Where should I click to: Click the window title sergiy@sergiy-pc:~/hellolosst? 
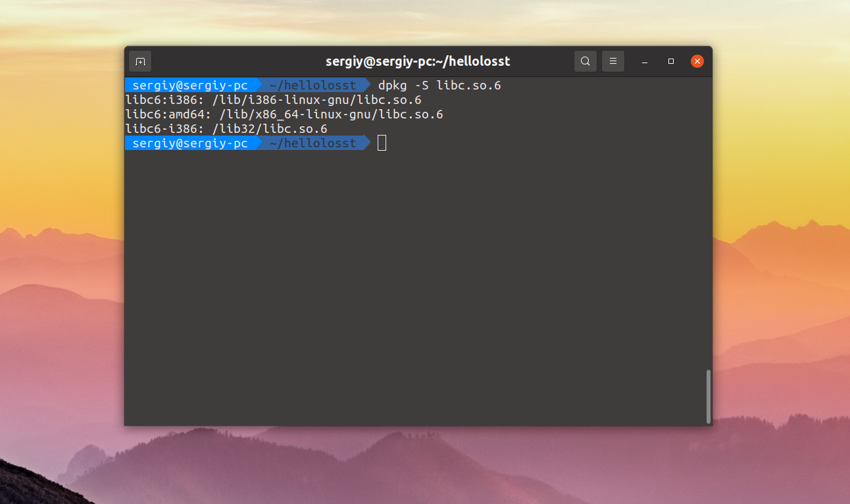coord(418,61)
